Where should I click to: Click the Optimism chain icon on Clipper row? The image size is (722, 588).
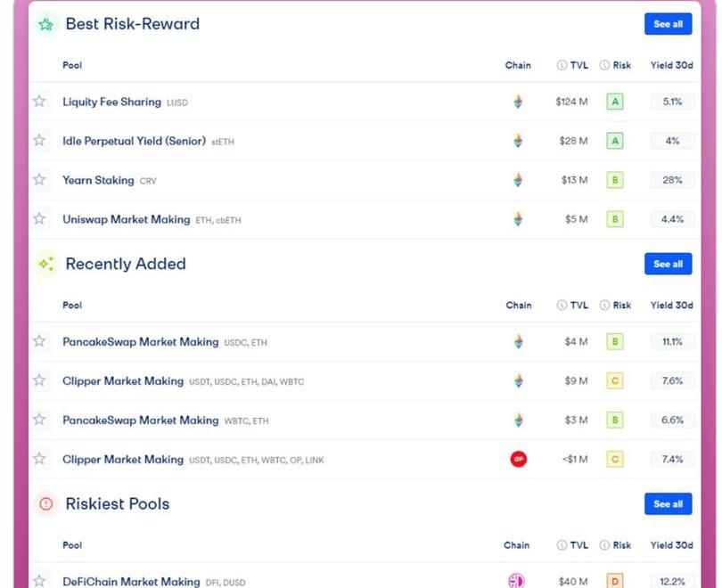point(518,460)
